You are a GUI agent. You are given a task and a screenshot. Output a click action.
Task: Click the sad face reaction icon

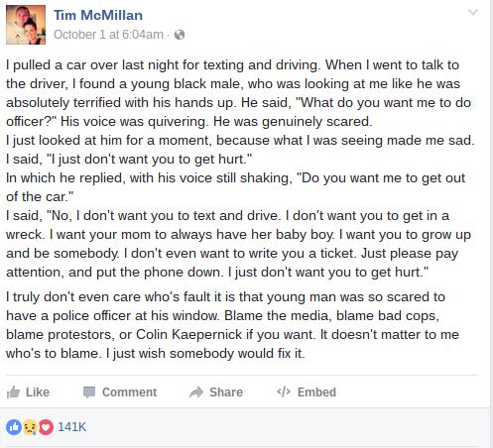(x=30, y=427)
